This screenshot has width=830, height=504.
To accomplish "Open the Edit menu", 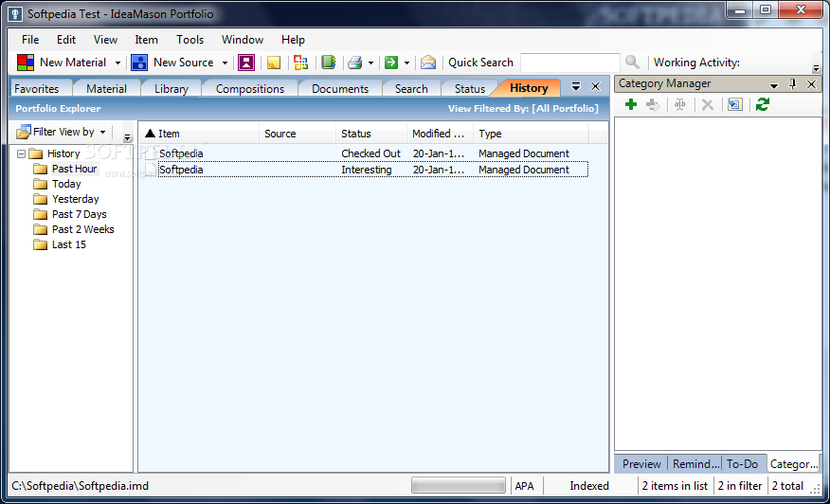I will pyautogui.click(x=66, y=40).
